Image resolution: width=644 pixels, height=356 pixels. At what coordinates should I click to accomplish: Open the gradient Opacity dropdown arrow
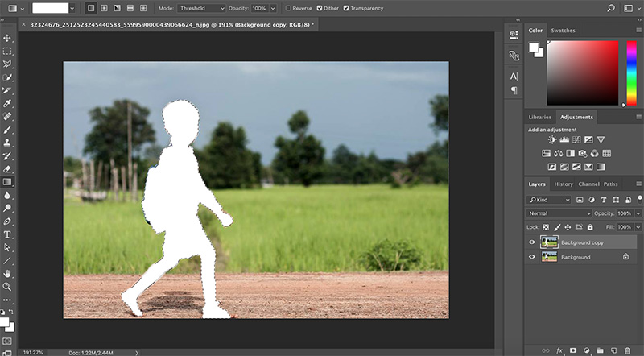pos(273,8)
